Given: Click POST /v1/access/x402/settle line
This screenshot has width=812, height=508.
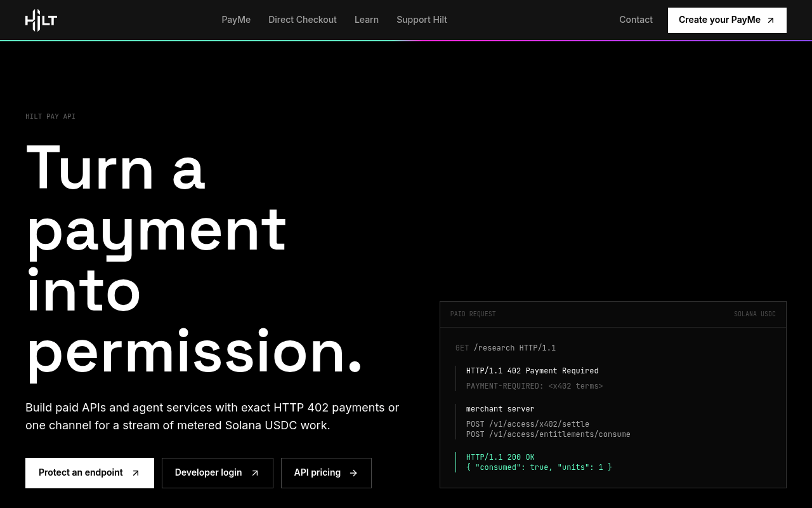Looking at the screenshot, I should click(x=528, y=424).
